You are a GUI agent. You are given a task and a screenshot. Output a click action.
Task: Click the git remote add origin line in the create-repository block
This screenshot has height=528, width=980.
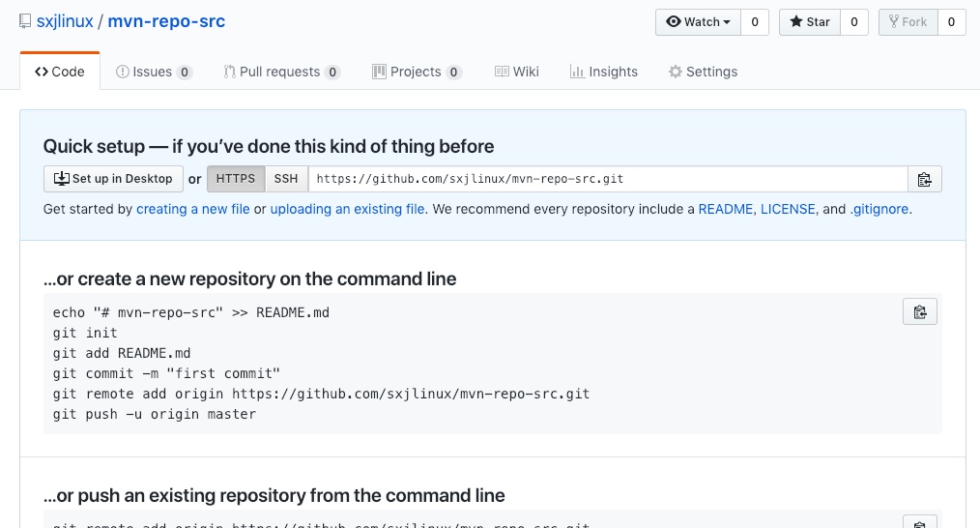click(x=321, y=395)
